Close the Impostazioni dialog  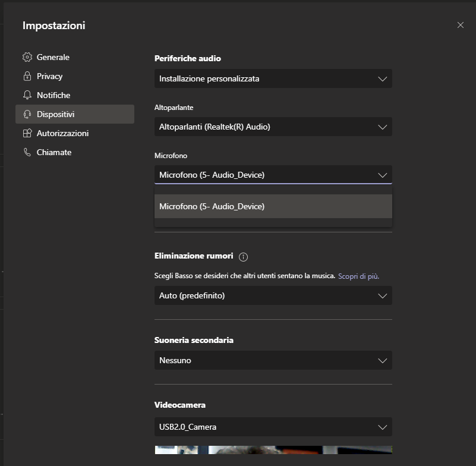[x=461, y=25]
